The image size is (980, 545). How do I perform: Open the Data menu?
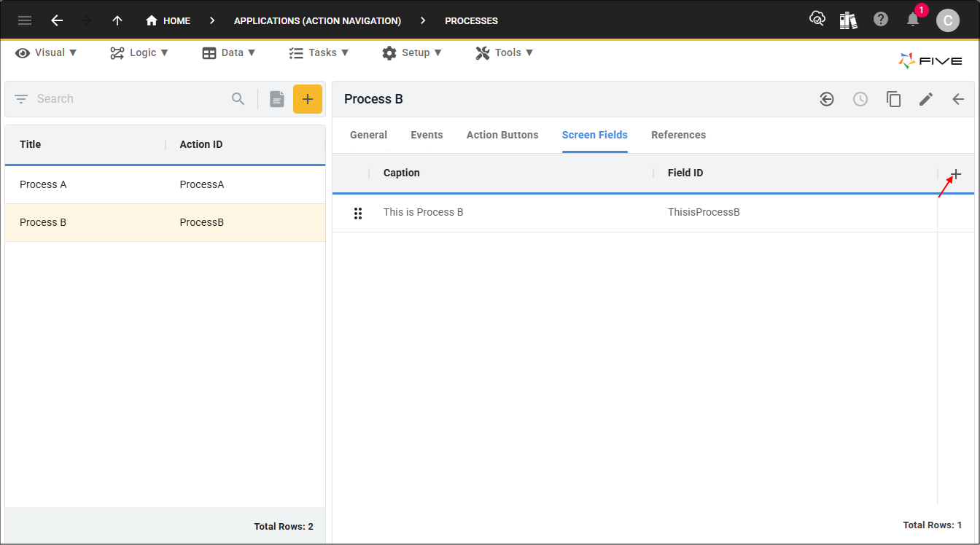point(229,52)
